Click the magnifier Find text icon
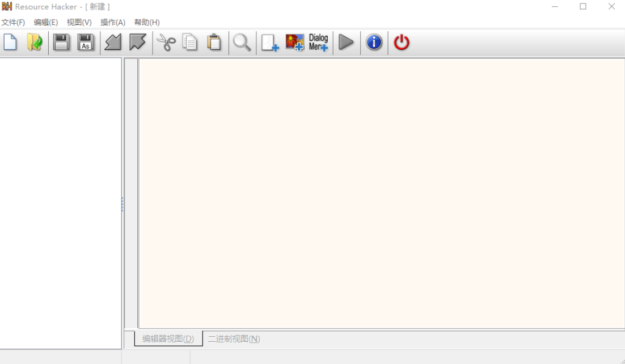The height and width of the screenshot is (364, 625). pos(242,43)
